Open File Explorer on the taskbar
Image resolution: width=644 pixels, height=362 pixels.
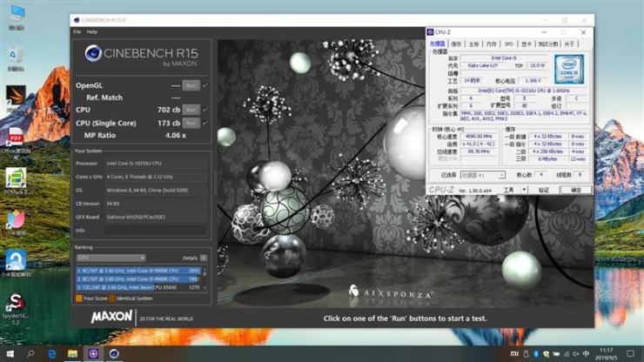73,354
